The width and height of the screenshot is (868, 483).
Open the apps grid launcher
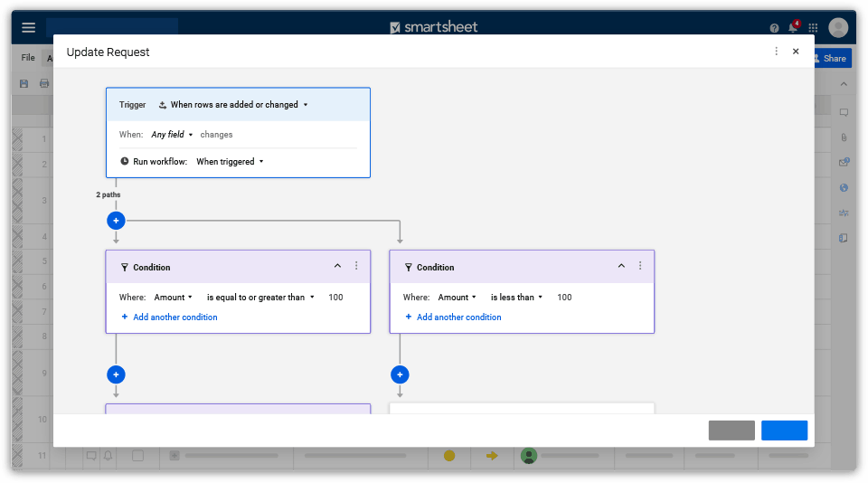pyautogui.click(x=813, y=28)
